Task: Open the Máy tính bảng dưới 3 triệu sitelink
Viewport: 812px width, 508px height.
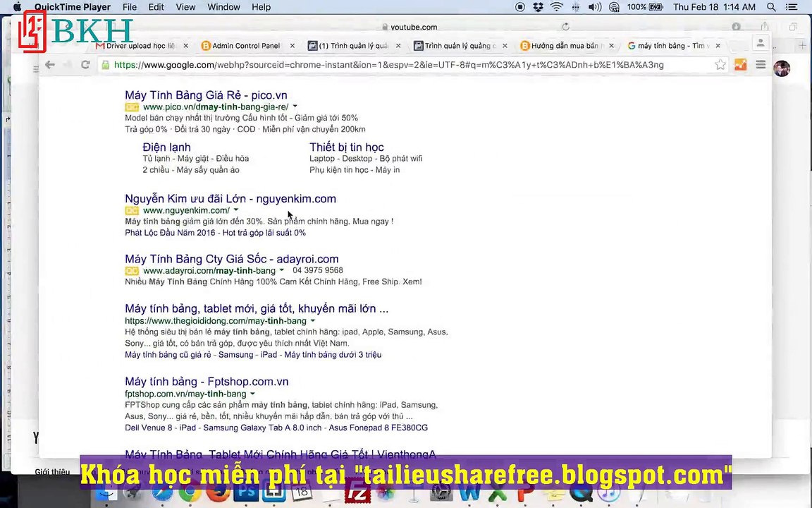Action: pos(333,355)
